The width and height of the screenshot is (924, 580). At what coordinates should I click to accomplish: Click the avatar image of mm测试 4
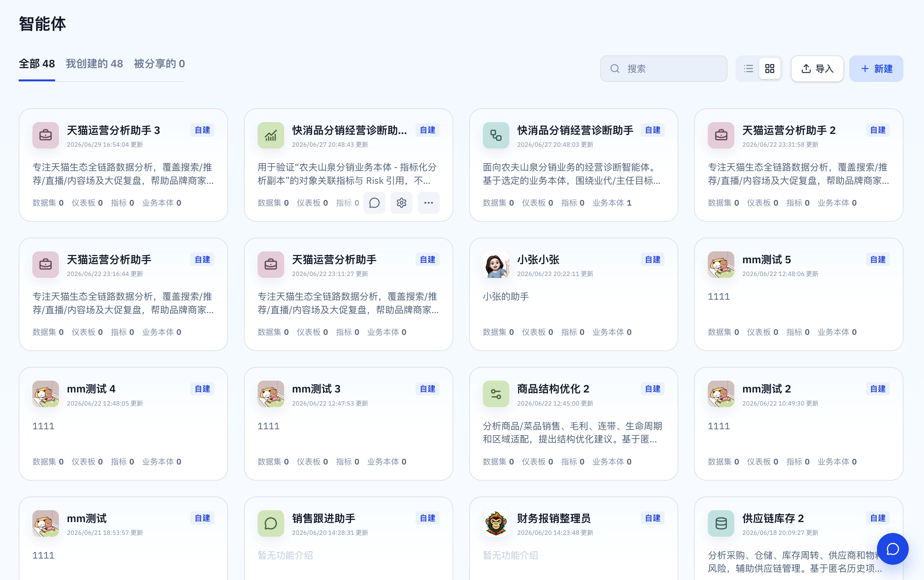pos(46,394)
